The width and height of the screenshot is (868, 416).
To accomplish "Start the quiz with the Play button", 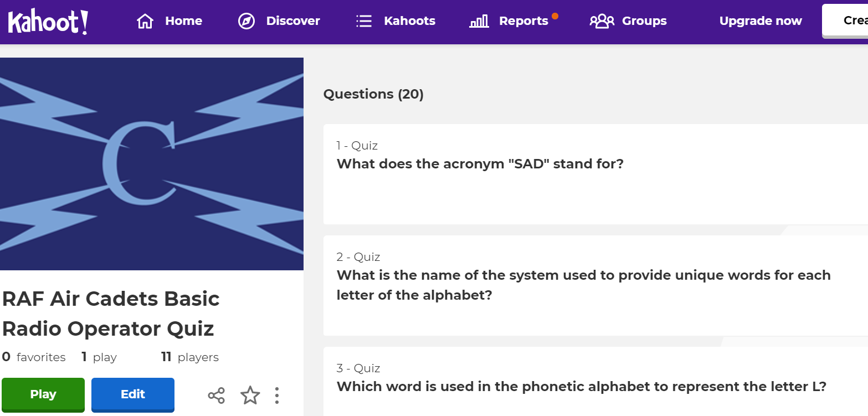I will 43,394.
